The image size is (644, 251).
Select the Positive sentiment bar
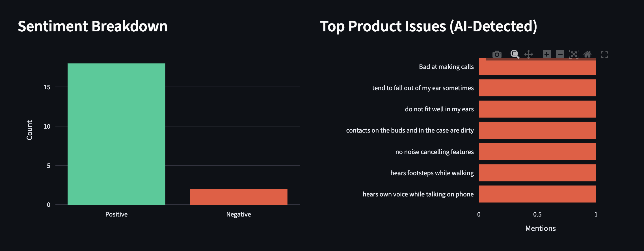point(116,133)
